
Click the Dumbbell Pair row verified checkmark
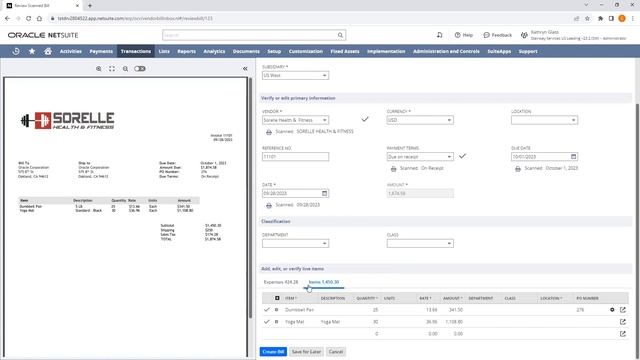click(x=267, y=310)
